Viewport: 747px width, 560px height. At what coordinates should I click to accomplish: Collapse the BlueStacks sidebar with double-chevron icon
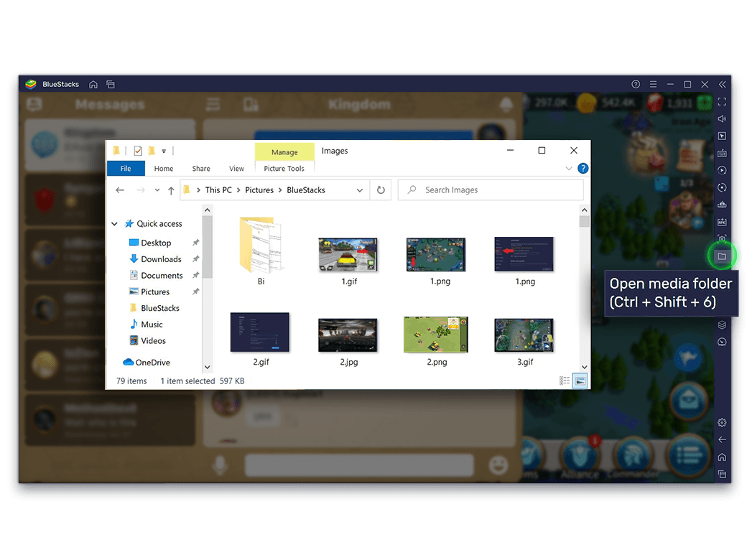(722, 84)
